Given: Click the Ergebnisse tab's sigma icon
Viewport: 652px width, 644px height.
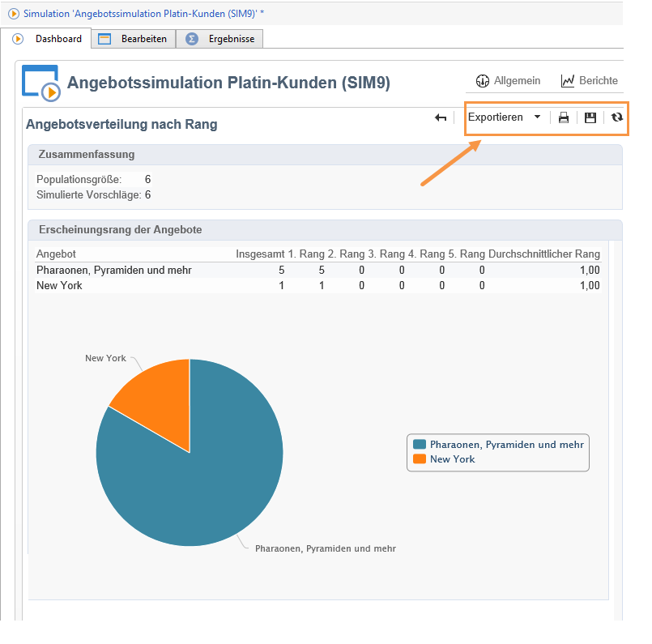Looking at the screenshot, I should coord(192,39).
